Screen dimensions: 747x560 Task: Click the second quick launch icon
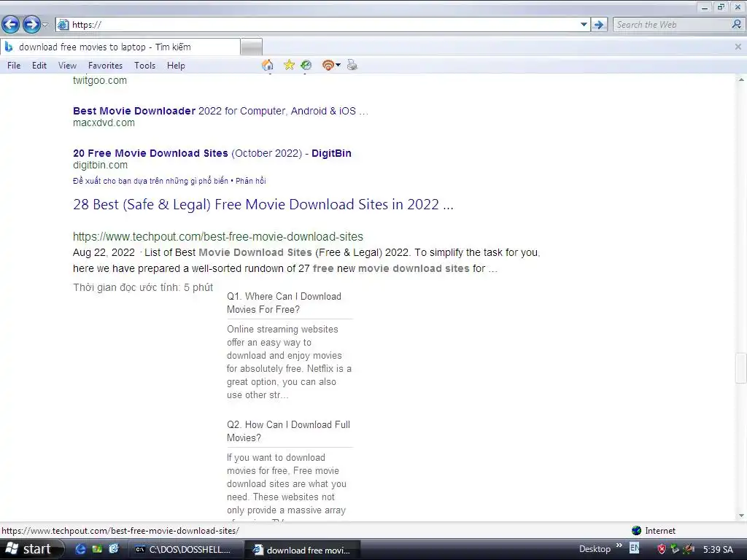(x=97, y=549)
